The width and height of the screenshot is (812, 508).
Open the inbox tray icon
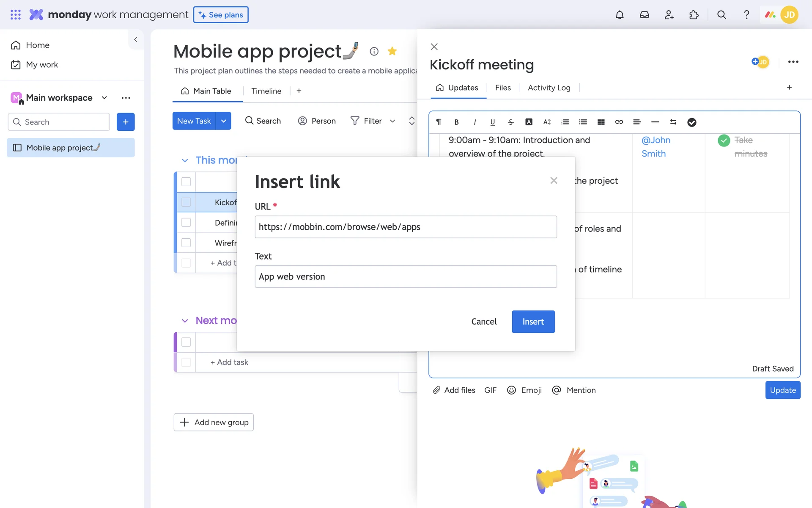(644, 15)
